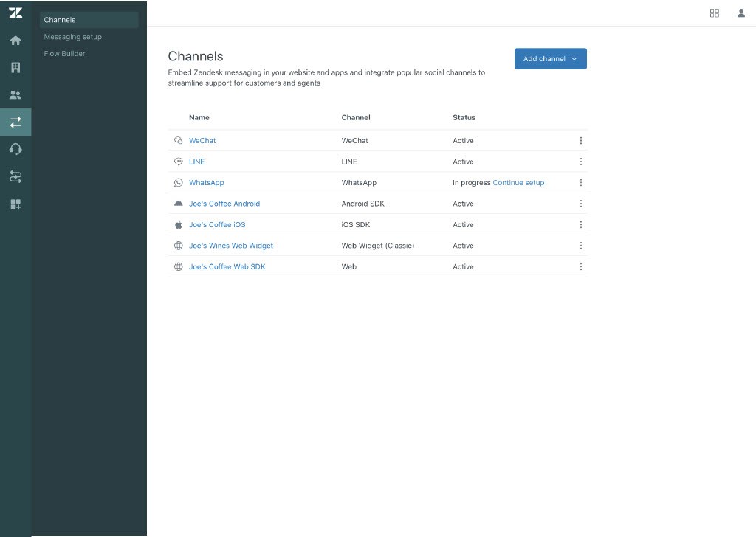Screen dimensions: 756x537
Task: Open the Workspaces headset icon
Action: (16, 149)
